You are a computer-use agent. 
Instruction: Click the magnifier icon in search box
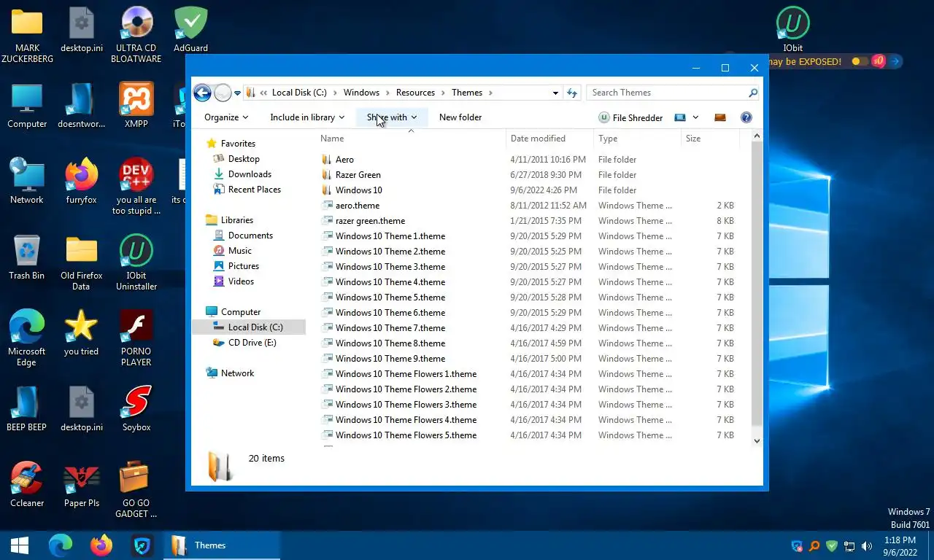pyautogui.click(x=753, y=93)
